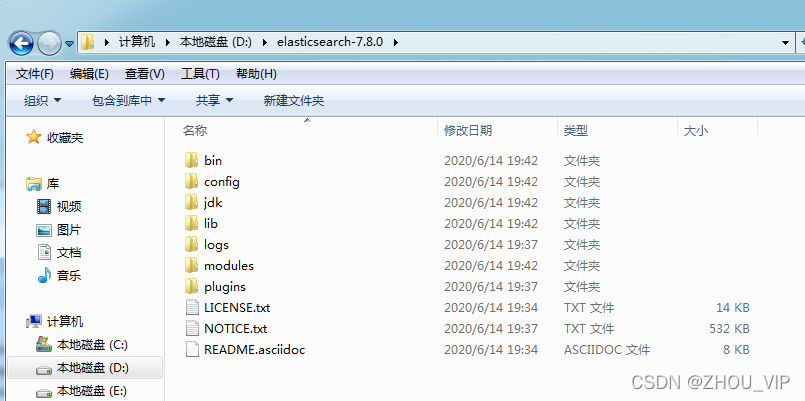Viewport: 805px width, 401px height.
Task: Click the ASCIIDOC 文件 type cell
Action: (x=607, y=350)
